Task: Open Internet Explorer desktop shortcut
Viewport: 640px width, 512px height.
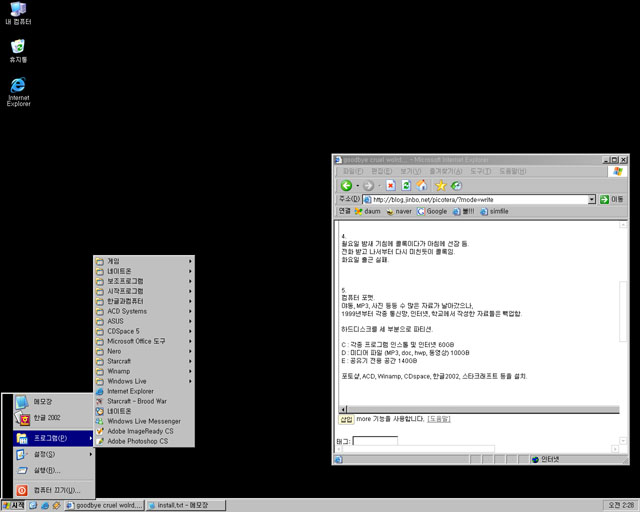Action: click(x=18, y=92)
